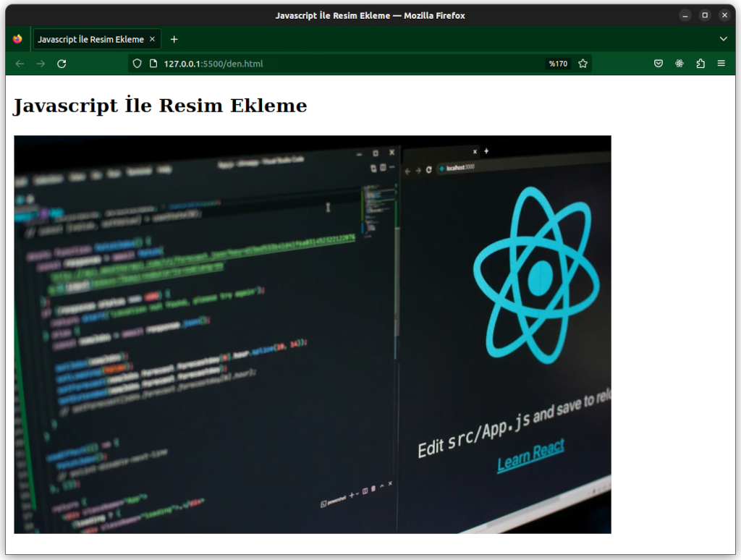Expand the list all tabs chevron
The width and height of the screenshot is (741, 560).
click(x=723, y=39)
